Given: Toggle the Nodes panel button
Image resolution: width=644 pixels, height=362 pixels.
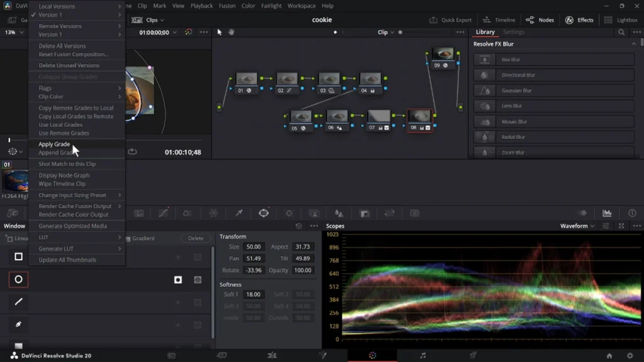Looking at the screenshot, I should click(540, 20).
